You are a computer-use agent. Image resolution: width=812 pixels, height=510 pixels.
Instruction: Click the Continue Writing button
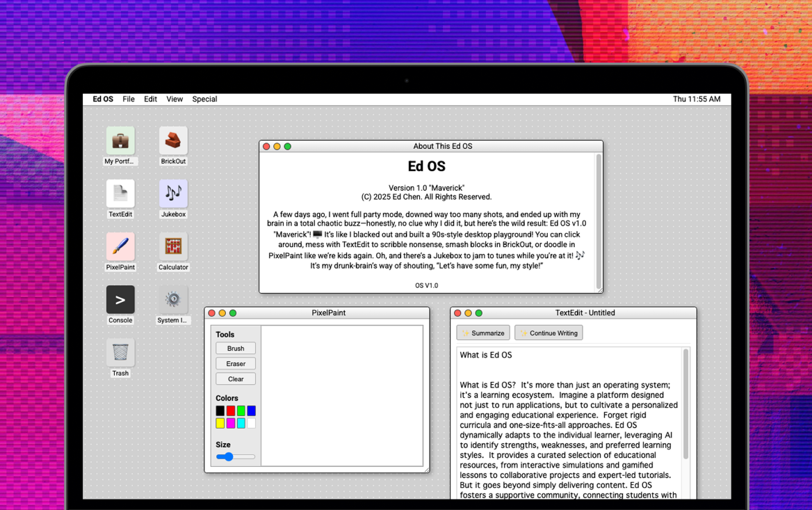coord(549,333)
